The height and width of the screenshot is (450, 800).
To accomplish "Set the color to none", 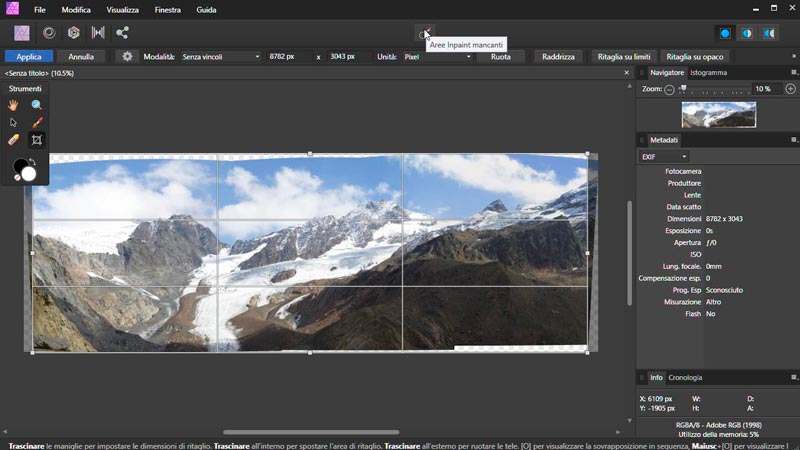I will point(17,178).
